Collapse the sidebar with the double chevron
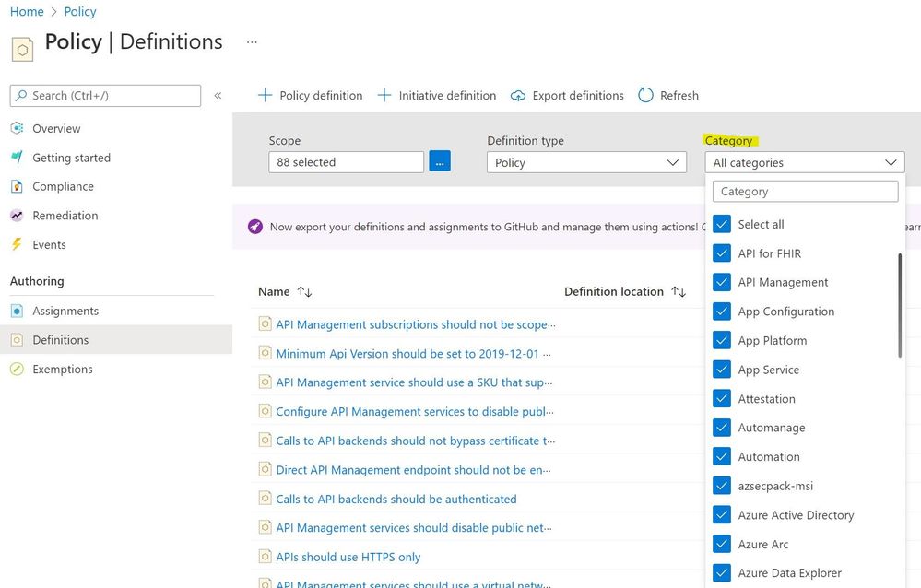The width and height of the screenshot is (921, 588). pos(218,95)
